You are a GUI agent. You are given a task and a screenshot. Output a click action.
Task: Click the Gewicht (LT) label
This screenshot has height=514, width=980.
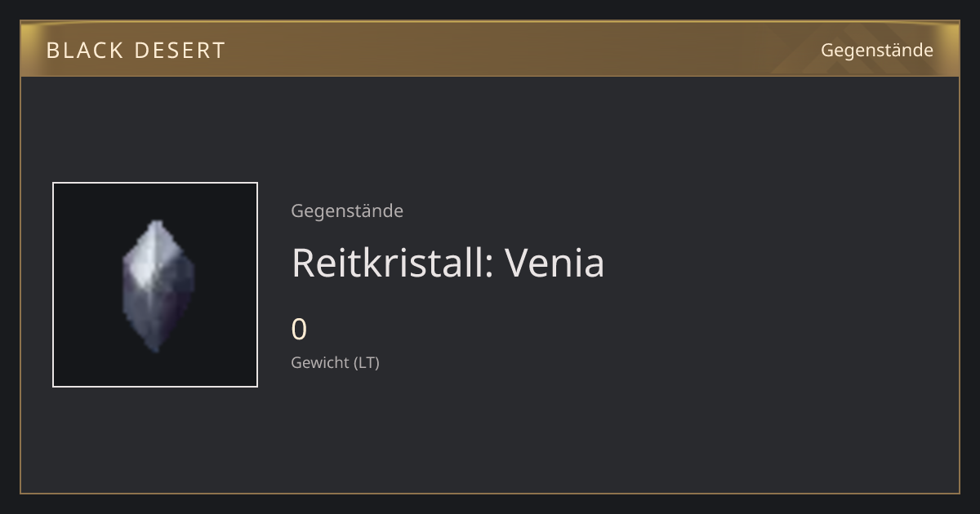coord(336,362)
